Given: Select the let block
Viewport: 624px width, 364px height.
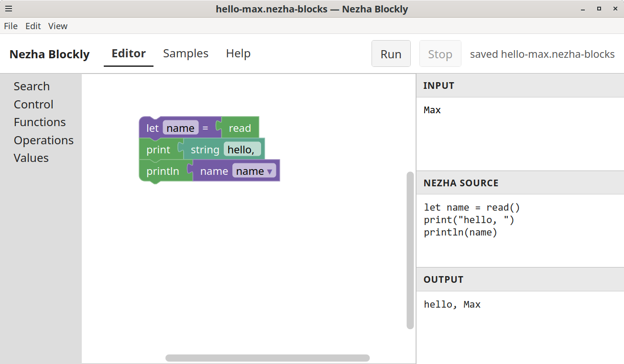Looking at the screenshot, I should click(153, 128).
